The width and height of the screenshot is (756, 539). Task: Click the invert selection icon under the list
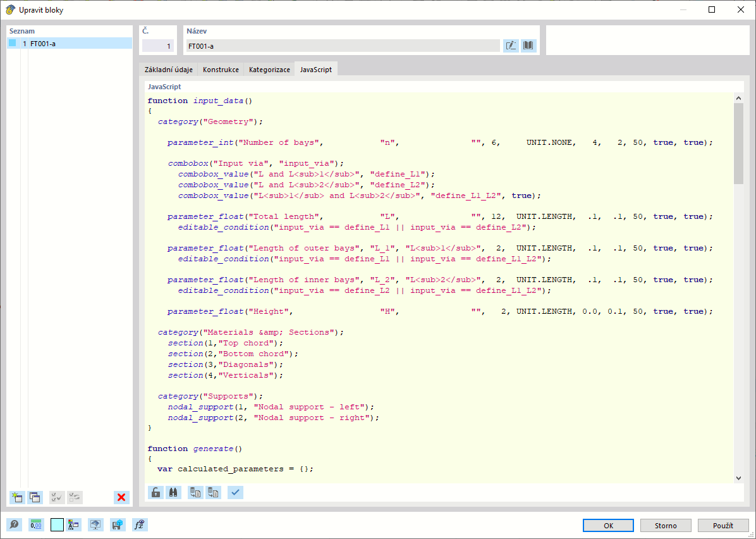coord(75,497)
